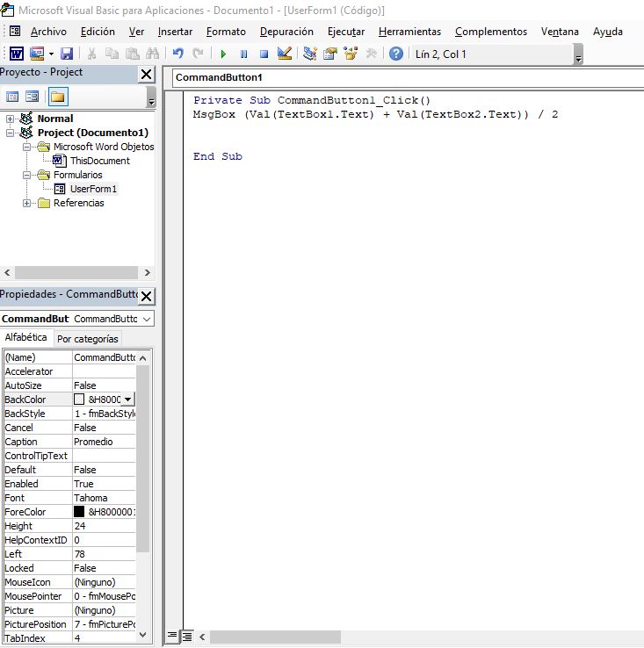Close the Propiedades panel
Image resolution: width=644 pixels, height=648 pixels.
point(146,296)
